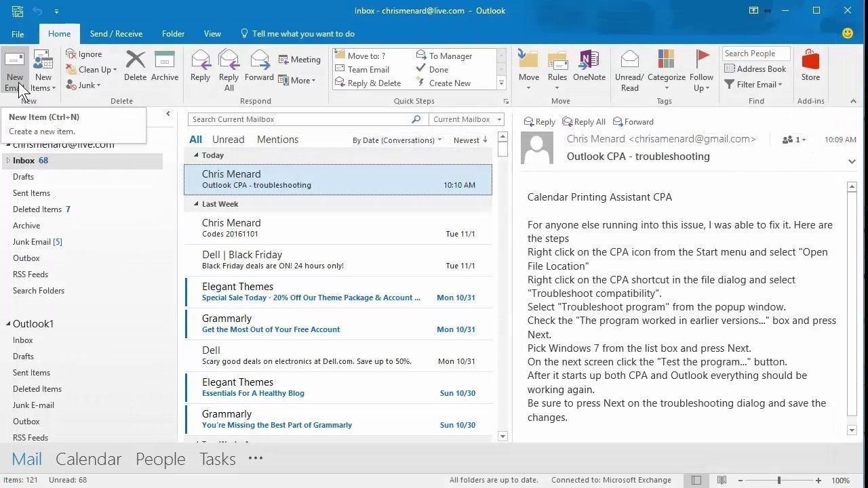Switch to the Folder tab

(173, 34)
